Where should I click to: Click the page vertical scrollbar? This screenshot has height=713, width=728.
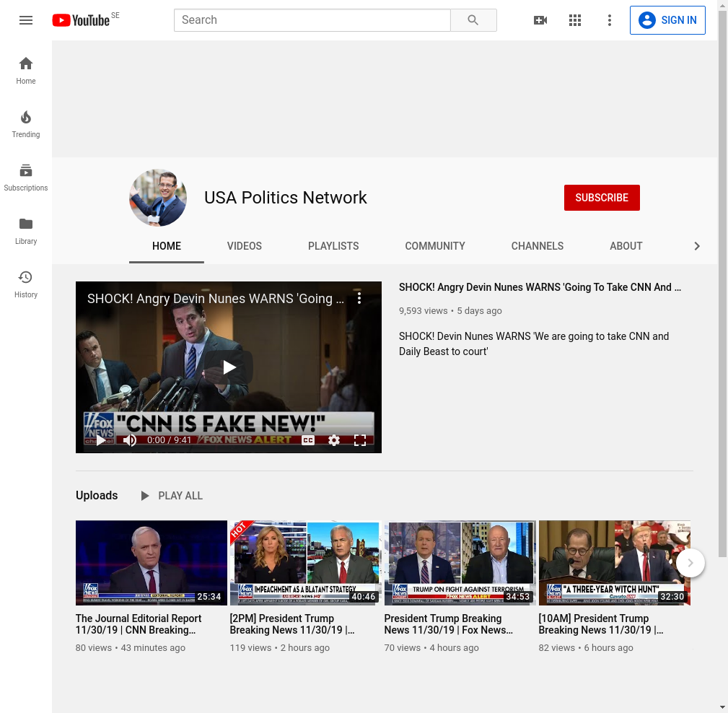[722, 284]
